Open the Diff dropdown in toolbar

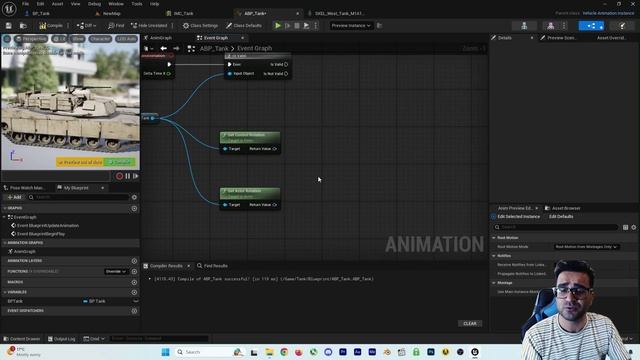point(86,26)
